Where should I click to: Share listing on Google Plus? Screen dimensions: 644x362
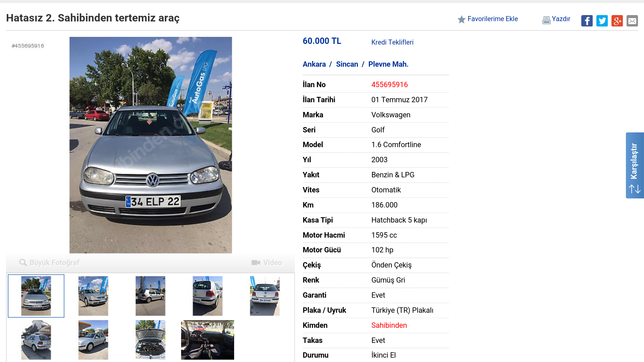(617, 21)
